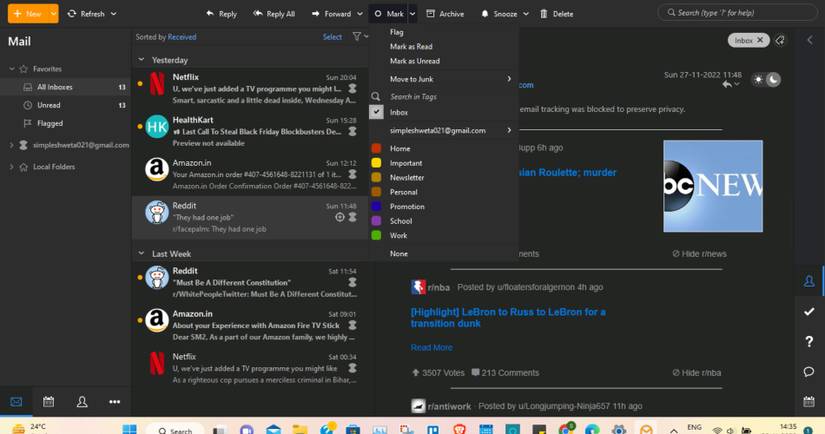Toggle light and dark message theme
825x434 pixels.
click(766, 80)
